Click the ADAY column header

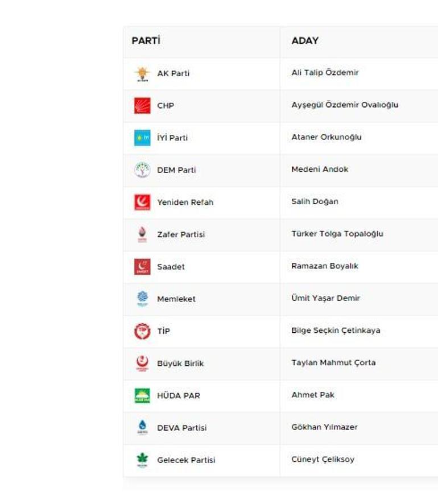[305, 41]
